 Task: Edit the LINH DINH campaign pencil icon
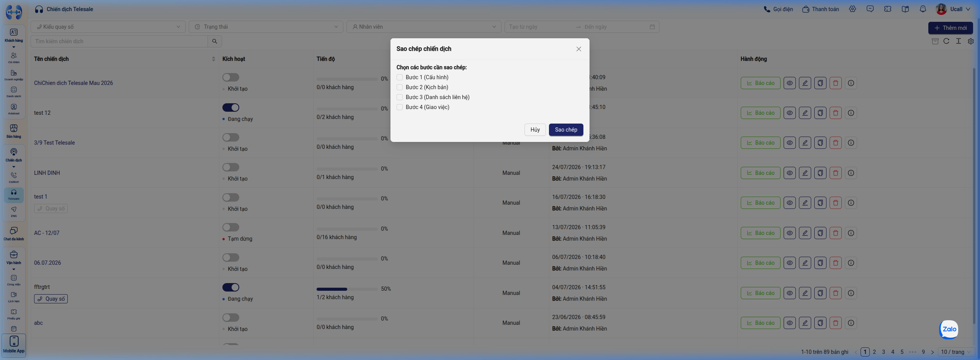click(x=805, y=173)
